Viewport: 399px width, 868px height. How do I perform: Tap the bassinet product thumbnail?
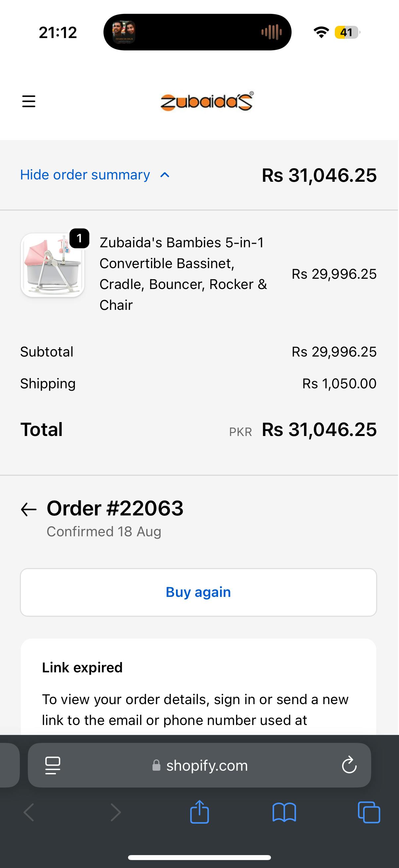point(53,265)
